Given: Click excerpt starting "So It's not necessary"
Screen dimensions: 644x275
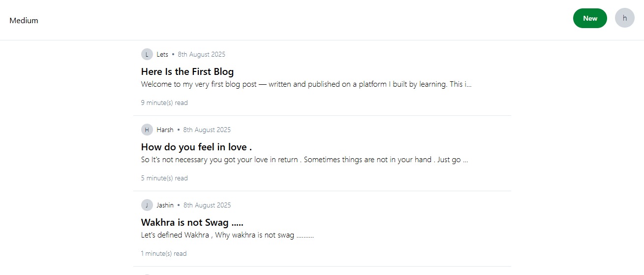Looking at the screenshot, I should (304, 160).
